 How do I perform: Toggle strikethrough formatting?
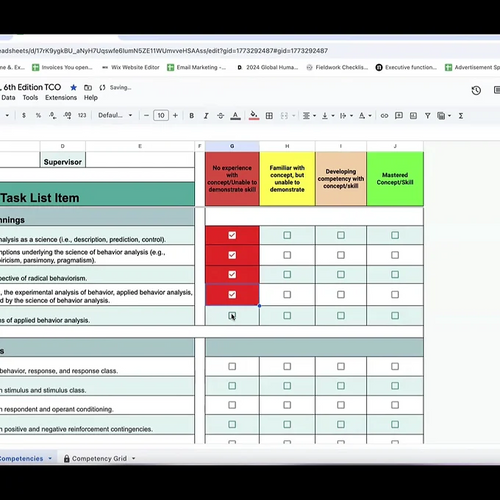(220, 115)
